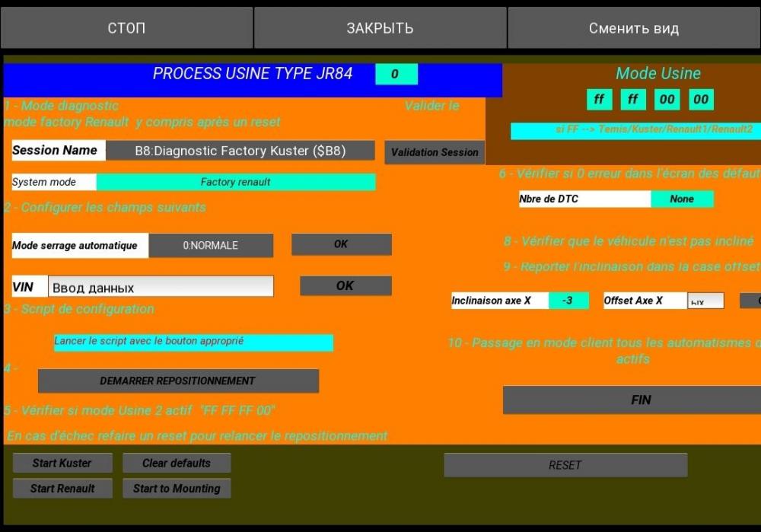Viewport: 761px width, 532px height.
Task: Open the Session Name dropdown
Action: (240, 151)
